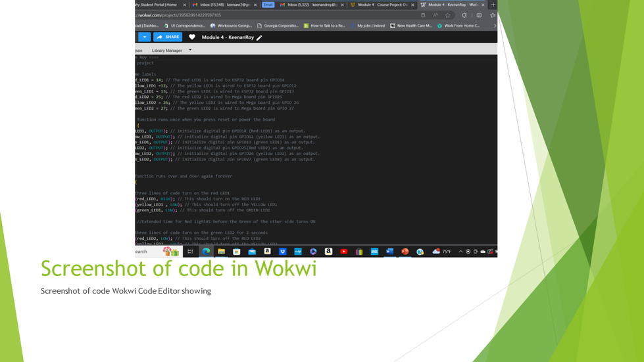Image resolution: width=644 pixels, height=362 pixels.
Task: Open UI Correspondence bookmark
Action: pos(184,26)
